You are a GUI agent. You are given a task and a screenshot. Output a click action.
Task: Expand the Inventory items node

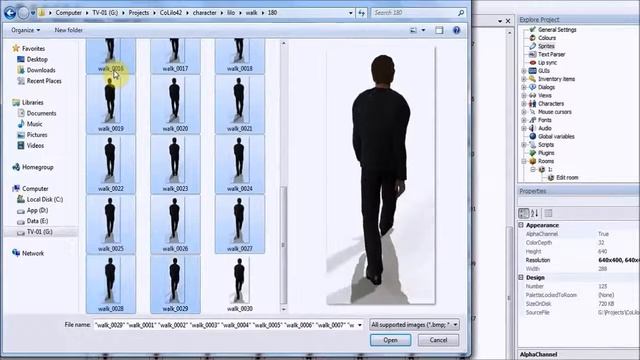[x=524, y=79]
